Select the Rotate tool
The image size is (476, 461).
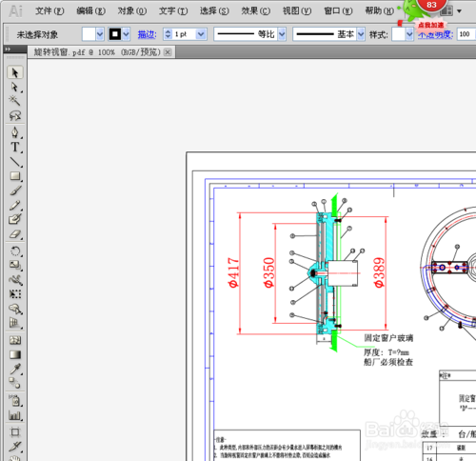tap(15, 251)
